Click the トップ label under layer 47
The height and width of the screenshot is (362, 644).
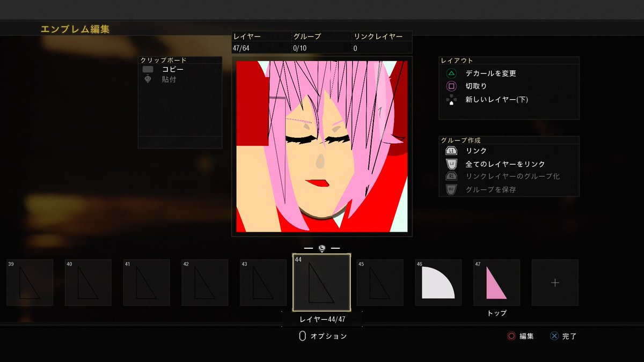[496, 313]
